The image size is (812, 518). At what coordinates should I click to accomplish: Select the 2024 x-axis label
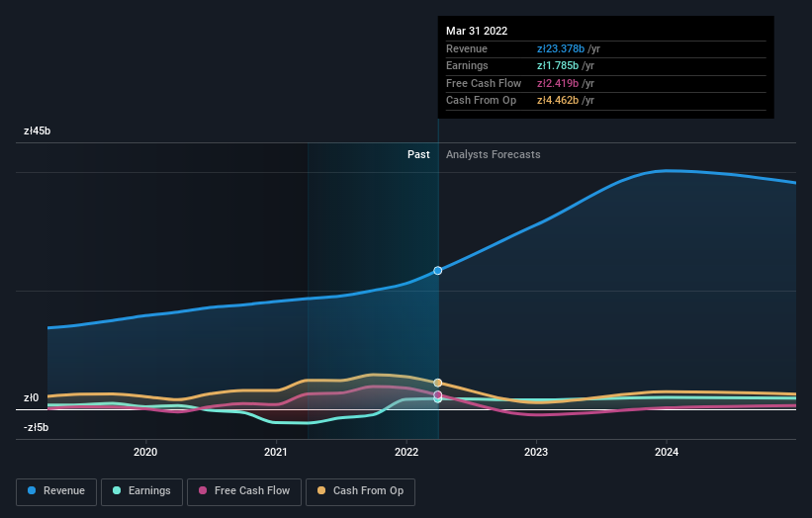667,452
